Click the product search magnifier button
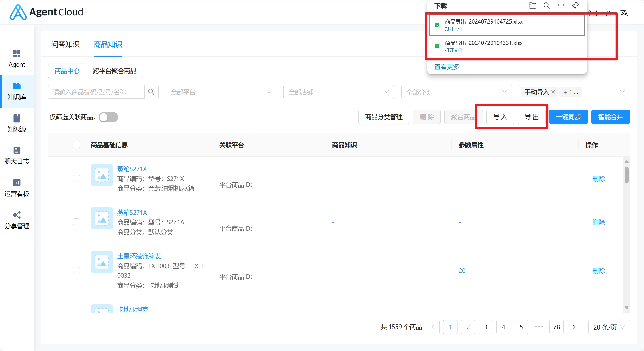Screen dimensions: 644x351 pos(151,92)
